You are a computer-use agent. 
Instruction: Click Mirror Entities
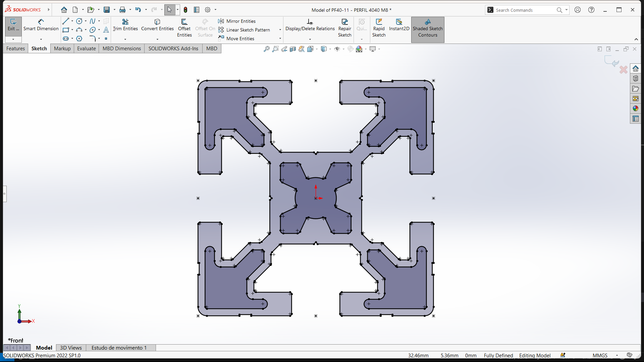click(x=237, y=21)
